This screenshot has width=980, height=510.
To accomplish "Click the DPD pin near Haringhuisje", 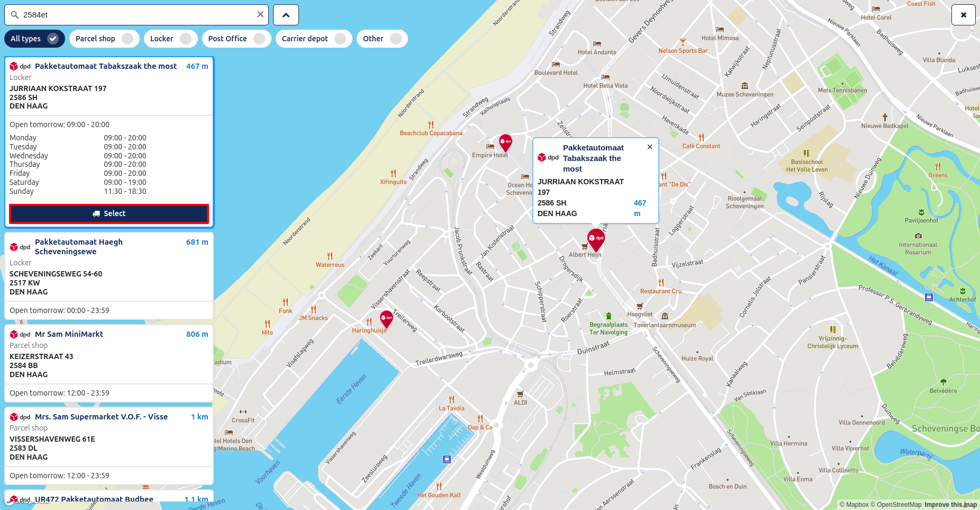I will [386, 319].
